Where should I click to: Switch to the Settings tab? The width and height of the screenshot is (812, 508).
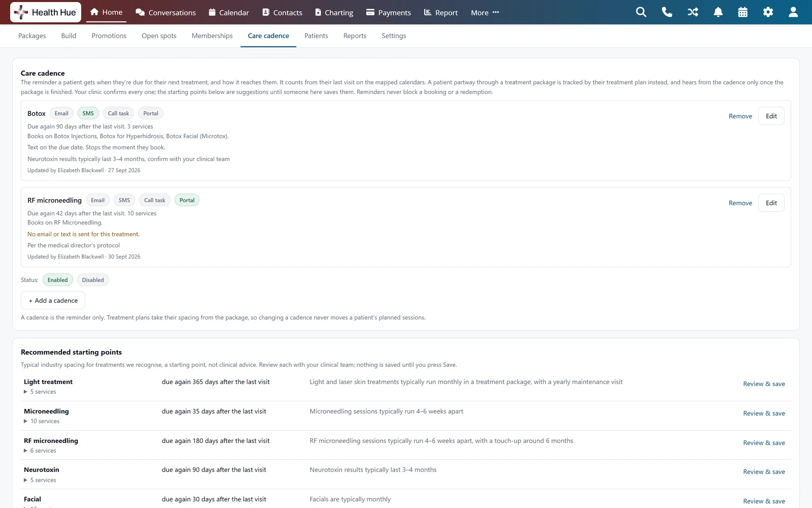pos(394,36)
